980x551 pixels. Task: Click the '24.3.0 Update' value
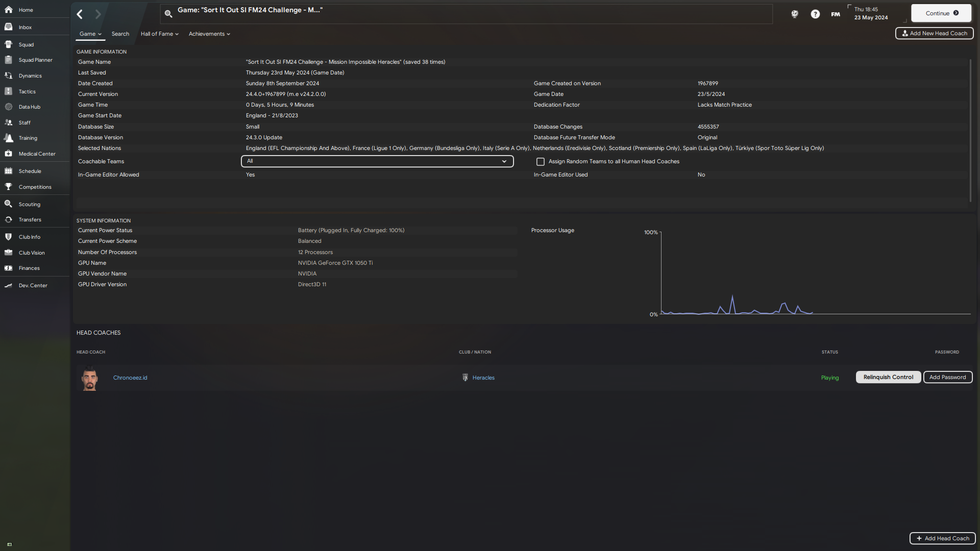point(264,137)
